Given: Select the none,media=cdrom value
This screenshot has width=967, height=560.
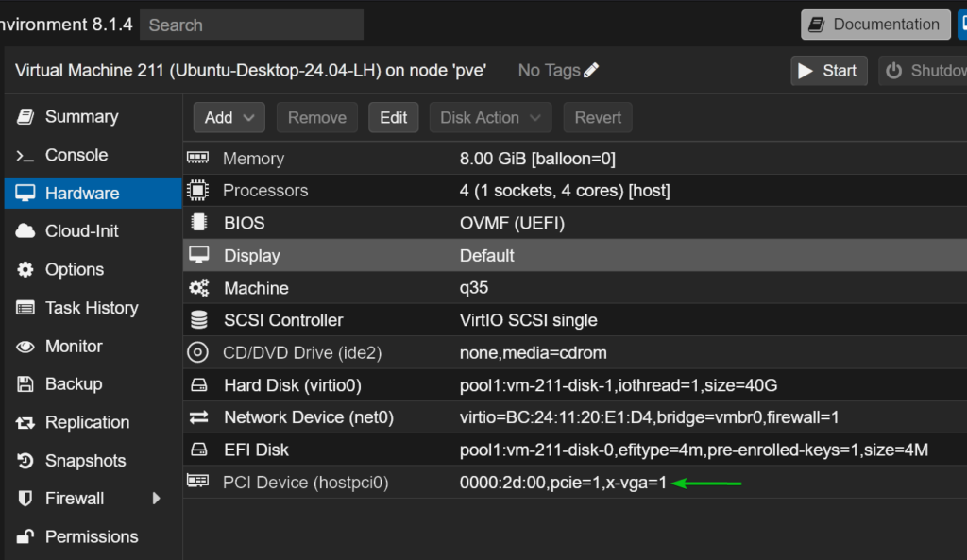Looking at the screenshot, I should pos(533,353).
